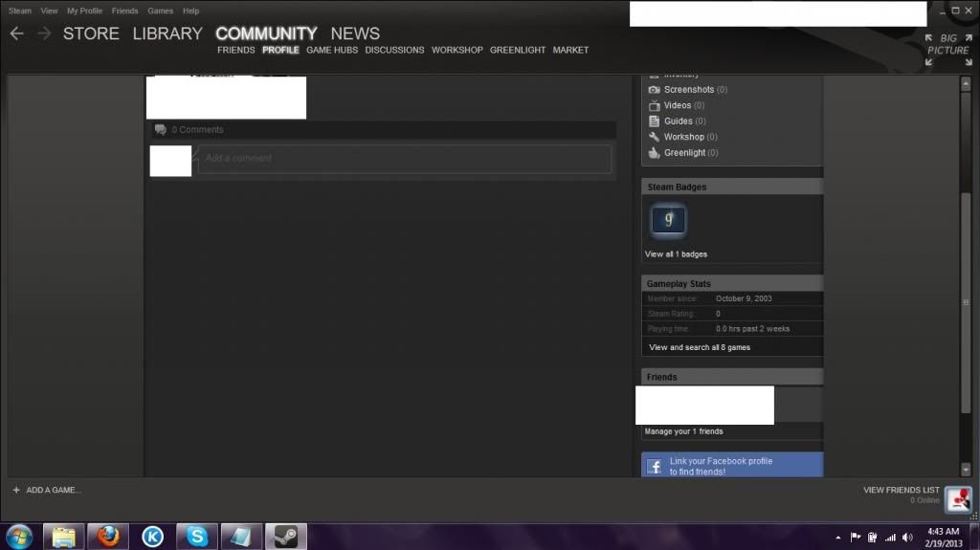Open Greenlight (0) sidebar link
Image resolution: width=980 pixels, height=550 pixels.
(x=691, y=152)
